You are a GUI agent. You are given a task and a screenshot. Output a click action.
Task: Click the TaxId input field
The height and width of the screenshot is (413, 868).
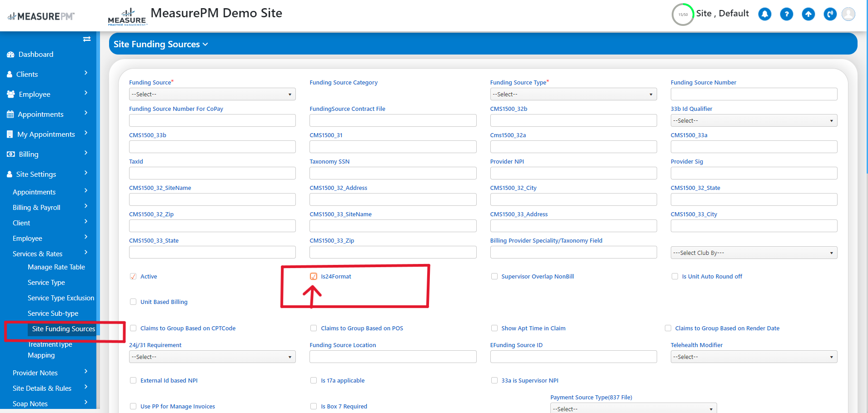pyautogui.click(x=212, y=173)
